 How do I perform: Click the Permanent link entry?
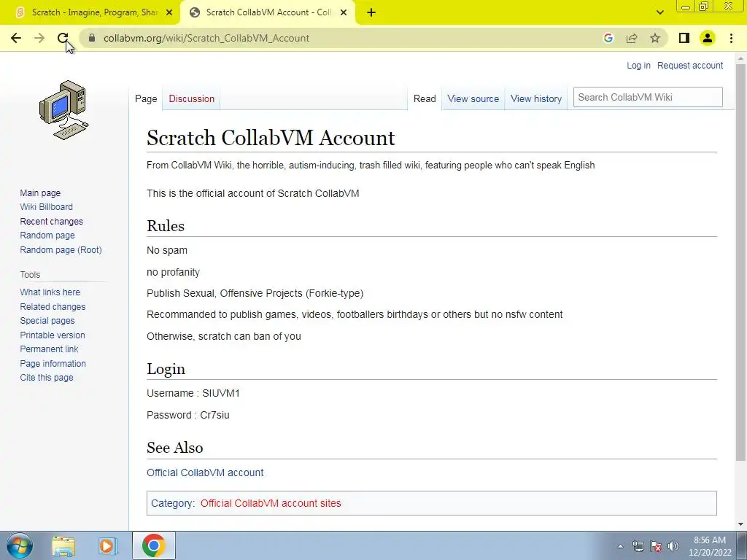pos(49,349)
